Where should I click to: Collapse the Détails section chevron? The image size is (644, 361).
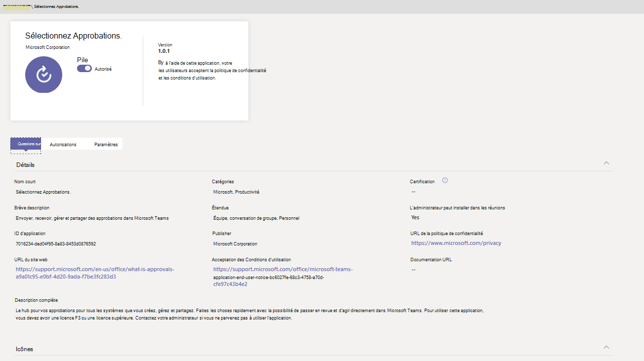coord(606,163)
